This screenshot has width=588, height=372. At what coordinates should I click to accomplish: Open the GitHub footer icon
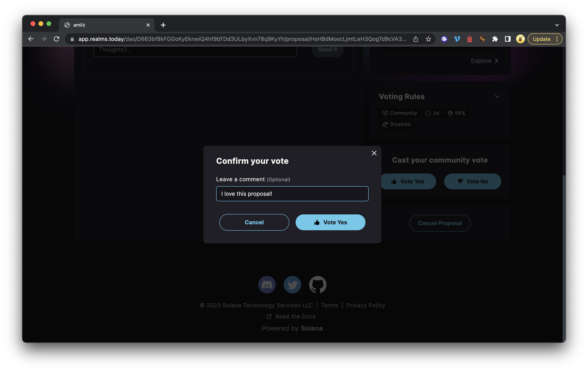pos(317,284)
